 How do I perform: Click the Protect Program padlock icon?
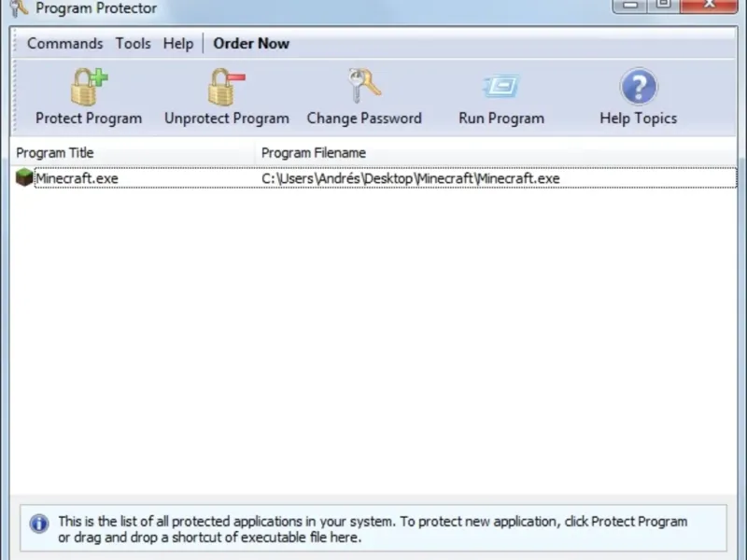(x=89, y=87)
